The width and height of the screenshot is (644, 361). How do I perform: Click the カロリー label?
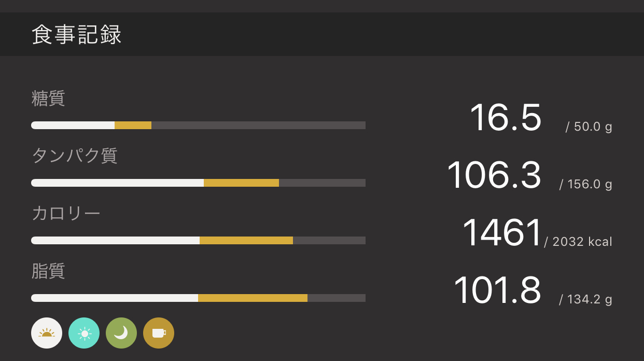(66, 213)
